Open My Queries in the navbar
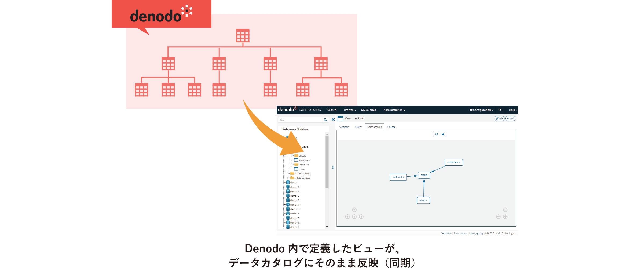 [368, 110]
